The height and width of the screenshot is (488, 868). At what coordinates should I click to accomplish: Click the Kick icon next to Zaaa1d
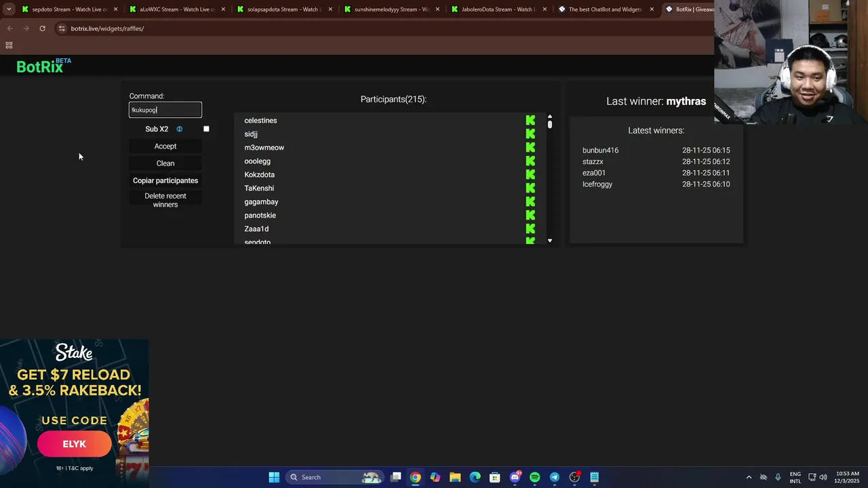pos(530,229)
